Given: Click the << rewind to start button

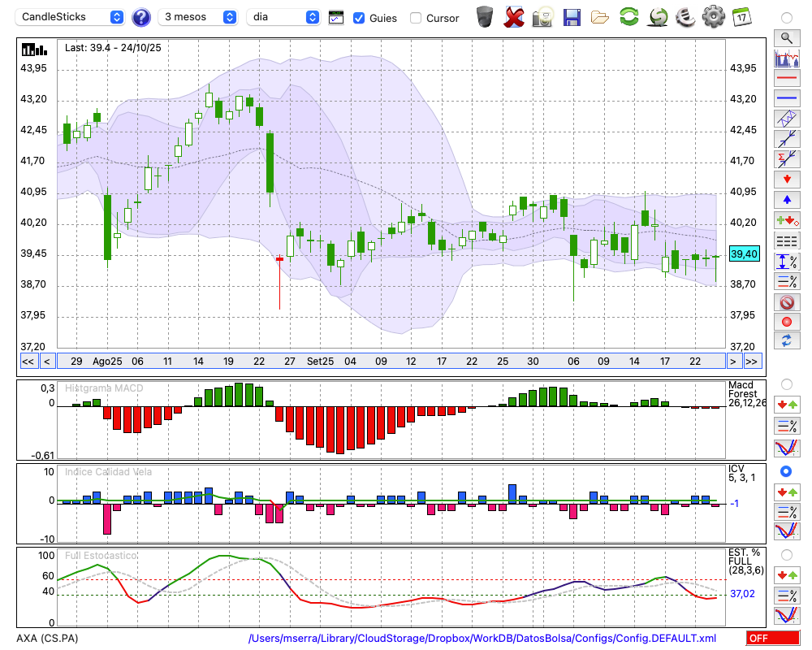Looking at the screenshot, I should (28, 362).
